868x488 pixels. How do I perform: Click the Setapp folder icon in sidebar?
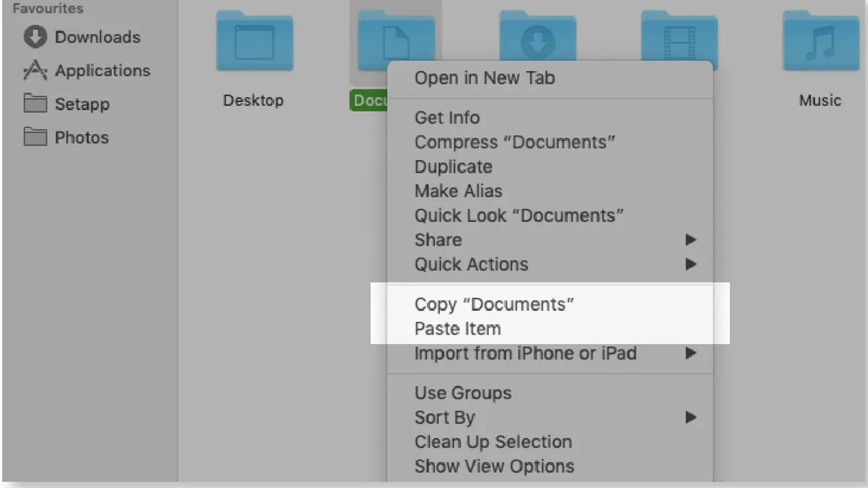coord(35,104)
